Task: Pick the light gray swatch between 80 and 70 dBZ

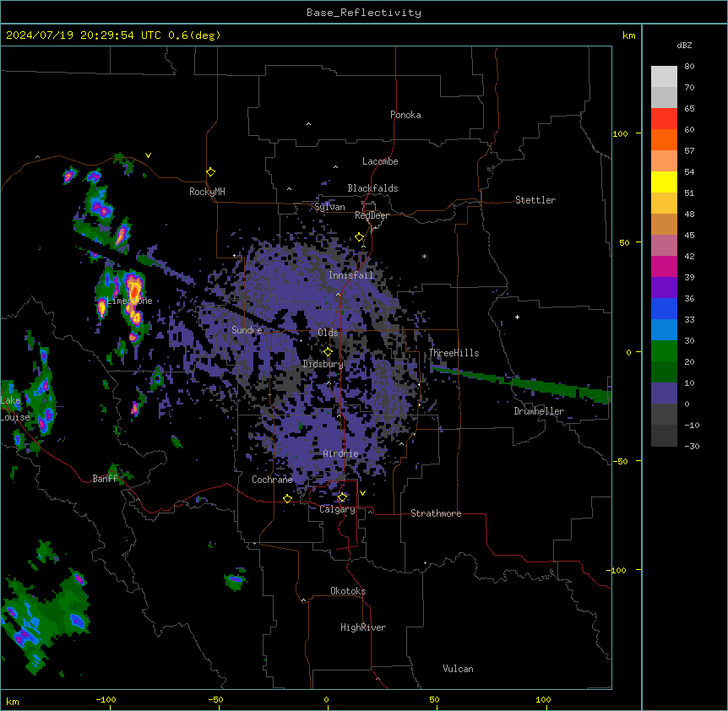Action: pyautogui.click(x=664, y=77)
